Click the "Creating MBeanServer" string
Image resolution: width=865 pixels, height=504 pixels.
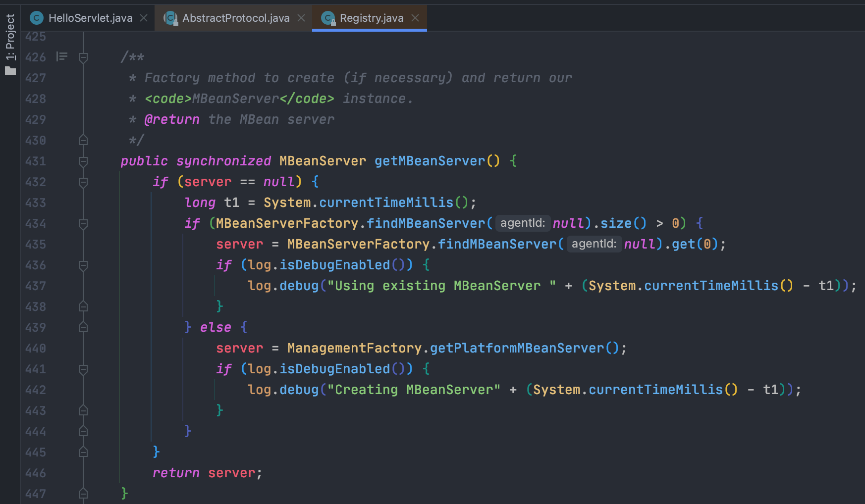(414, 390)
